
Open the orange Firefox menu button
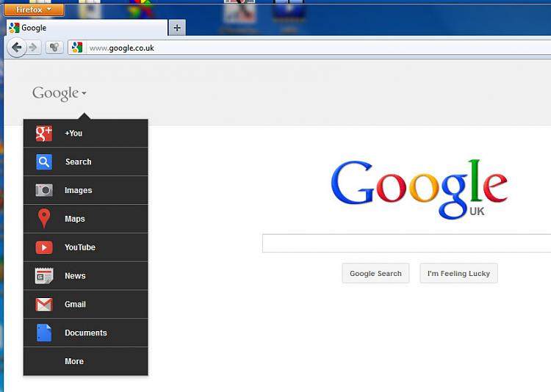tap(34, 10)
